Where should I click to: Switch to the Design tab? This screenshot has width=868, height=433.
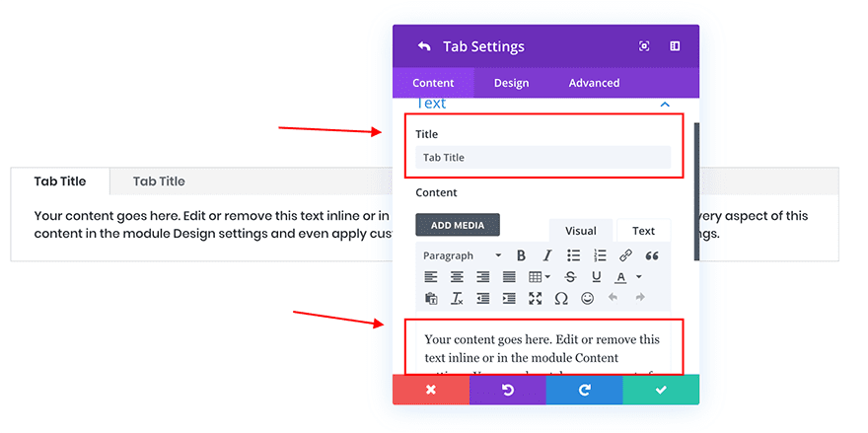point(511,83)
